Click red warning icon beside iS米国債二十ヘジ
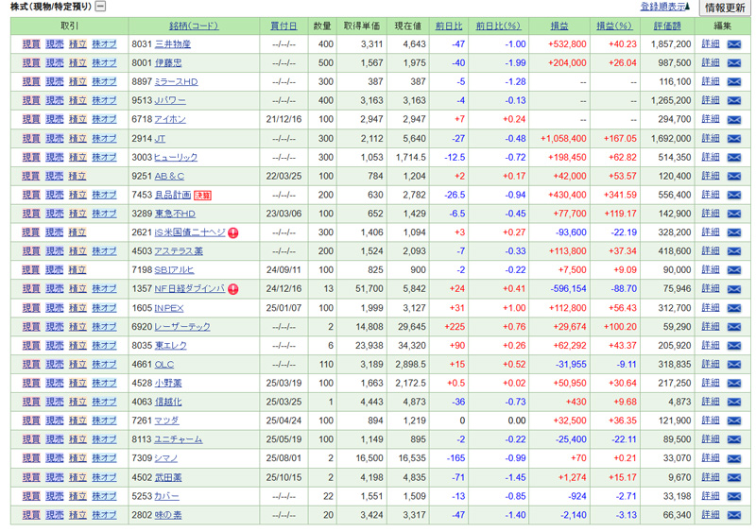 (x=232, y=232)
